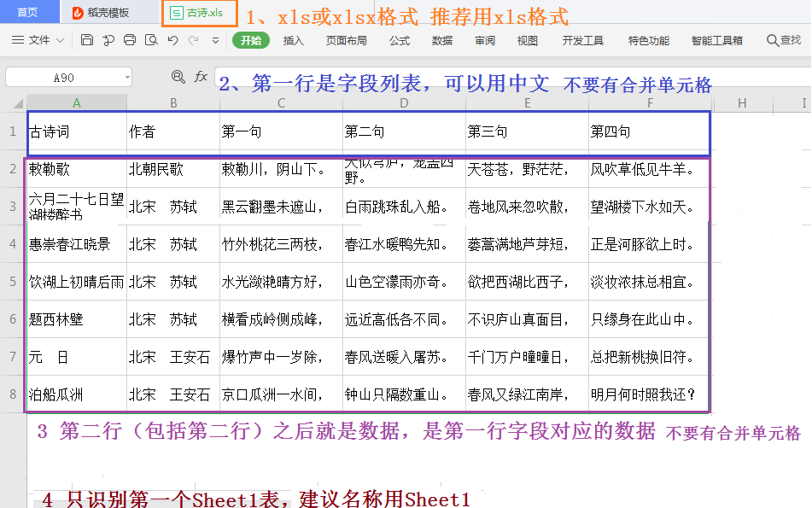Open the Name Box dropdown arrow
812x508 pixels.
click(x=128, y=77)
